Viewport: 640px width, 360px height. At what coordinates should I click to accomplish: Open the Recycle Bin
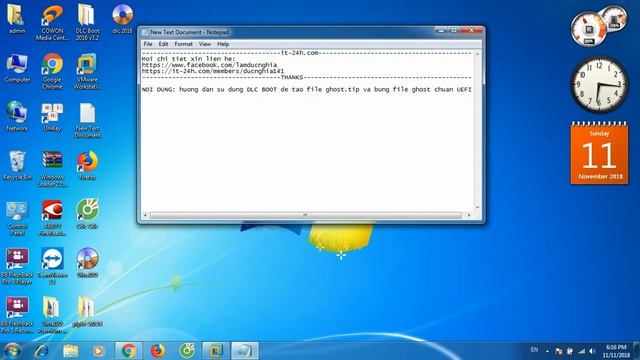point(17,165)
